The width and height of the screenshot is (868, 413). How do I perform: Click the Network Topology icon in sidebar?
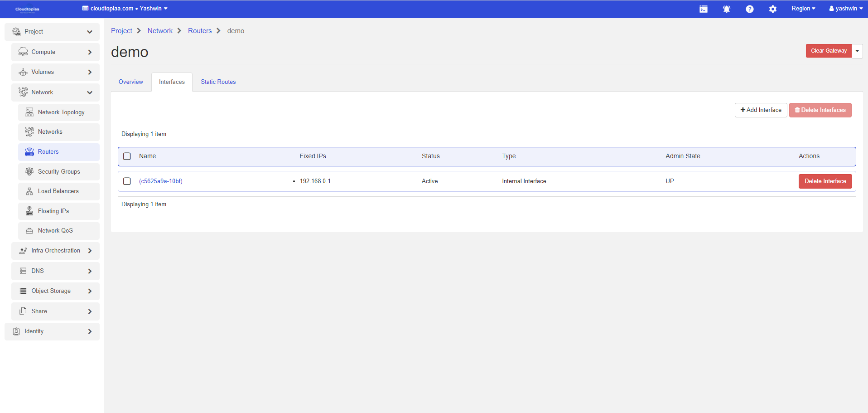[x=29, y=112]
